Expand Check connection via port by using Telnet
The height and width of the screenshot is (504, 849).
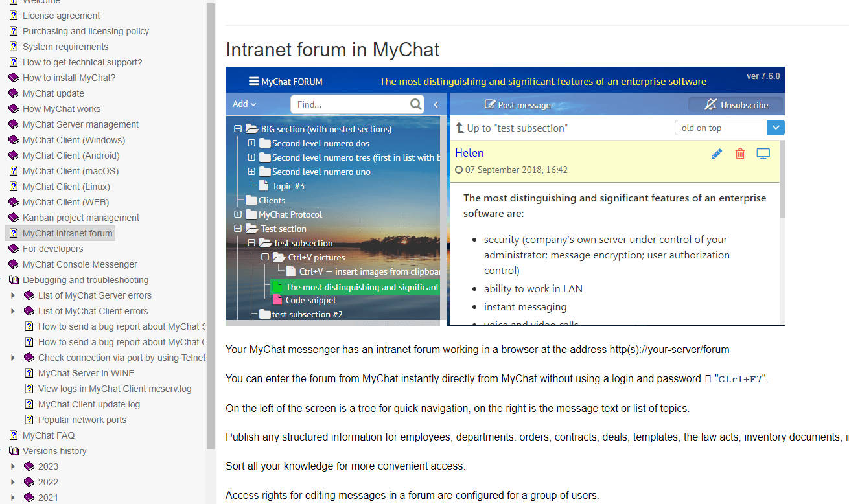click(x=13, y=358)
